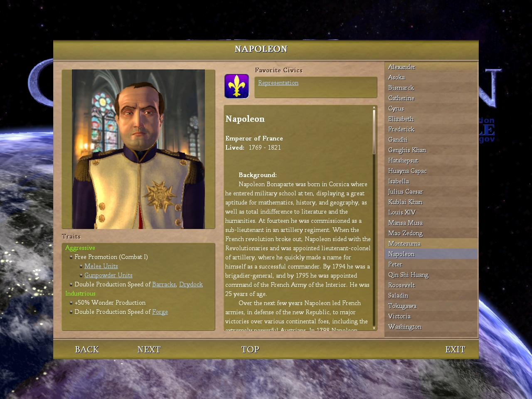532x399 pixels.
Task: Click Napoleon's leader portrait
Action: tap(138, 149)
